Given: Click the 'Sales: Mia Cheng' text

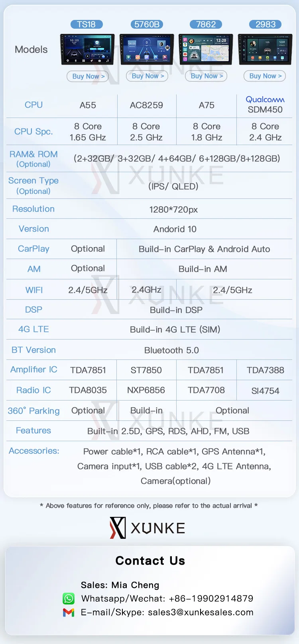Looking at the screenshot, I should pyautogui.click(x=120, y=585).
